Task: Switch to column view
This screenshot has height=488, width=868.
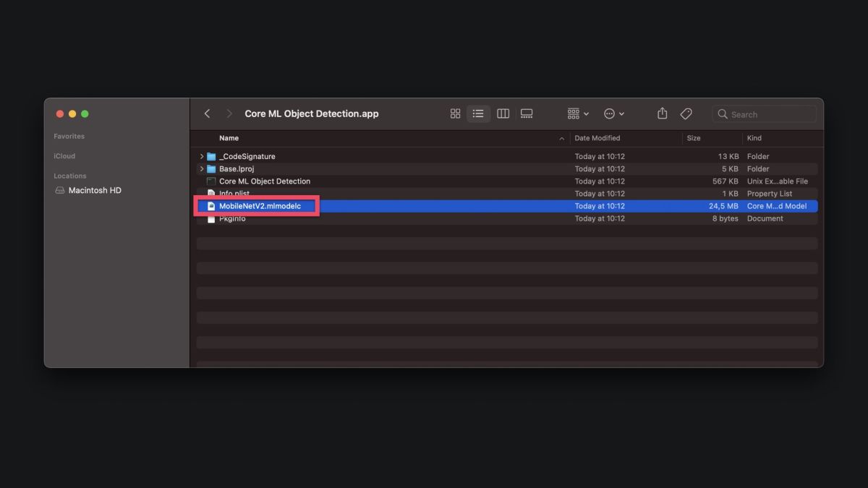Action: [503, 114]
